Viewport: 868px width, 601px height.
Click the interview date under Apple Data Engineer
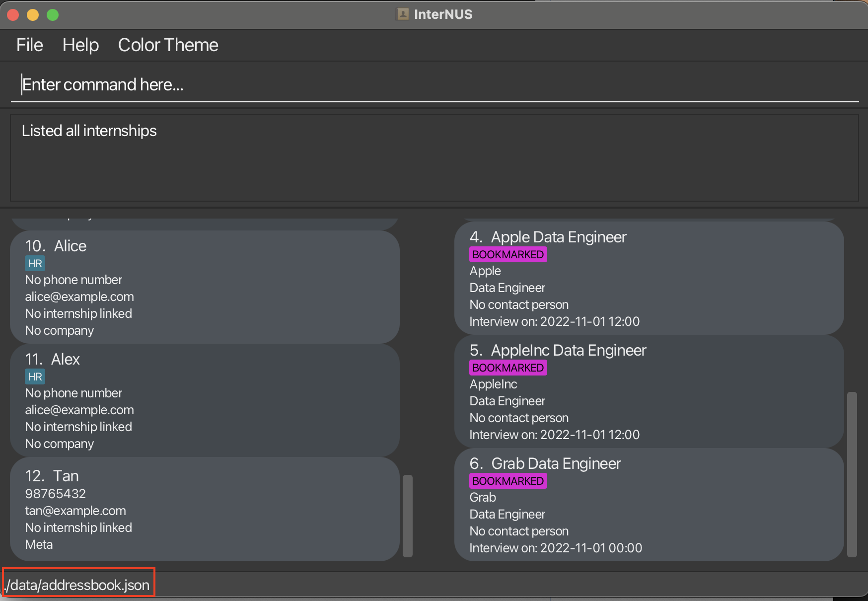(555, 321)
